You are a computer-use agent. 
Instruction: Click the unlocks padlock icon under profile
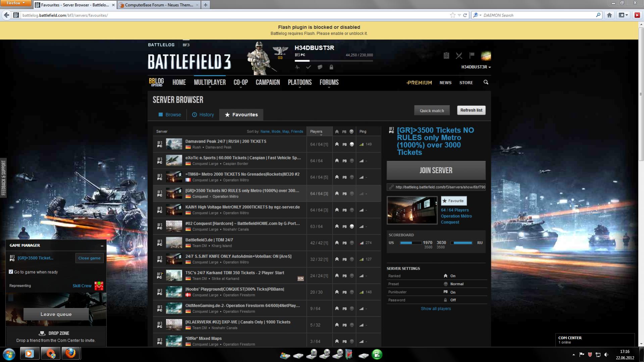(331, 67)
